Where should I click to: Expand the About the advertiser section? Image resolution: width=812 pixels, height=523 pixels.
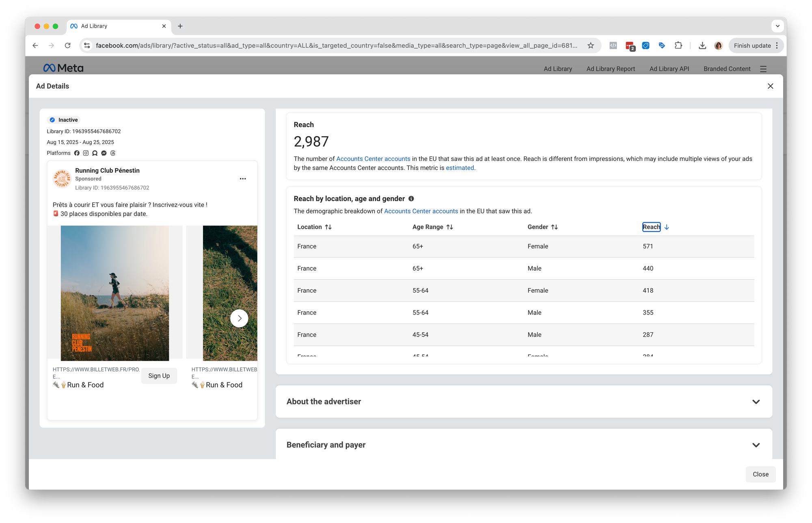coord(756,401)
